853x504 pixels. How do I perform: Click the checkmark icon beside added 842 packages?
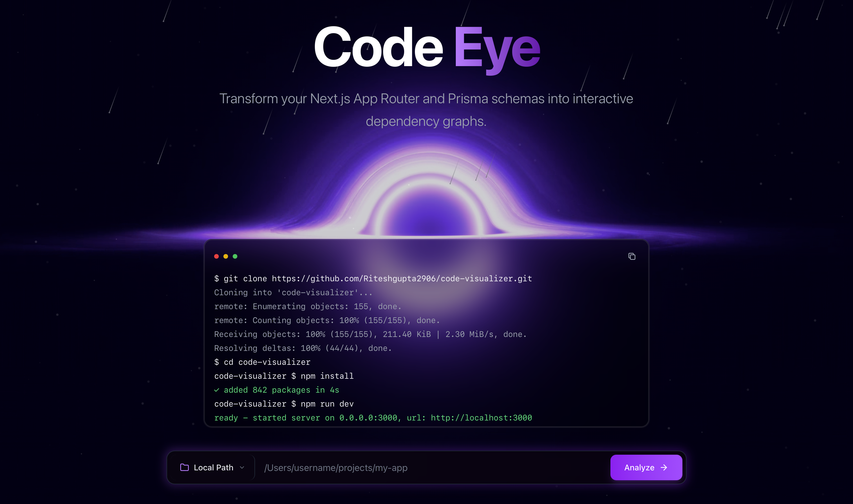pyautogui.click(x=217, y=390)
